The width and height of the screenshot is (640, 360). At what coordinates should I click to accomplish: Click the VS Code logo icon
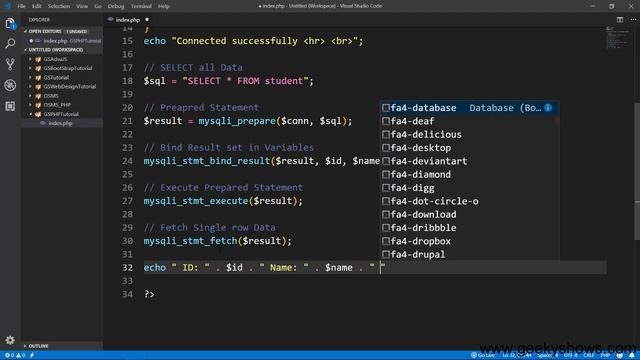point(7,6)
